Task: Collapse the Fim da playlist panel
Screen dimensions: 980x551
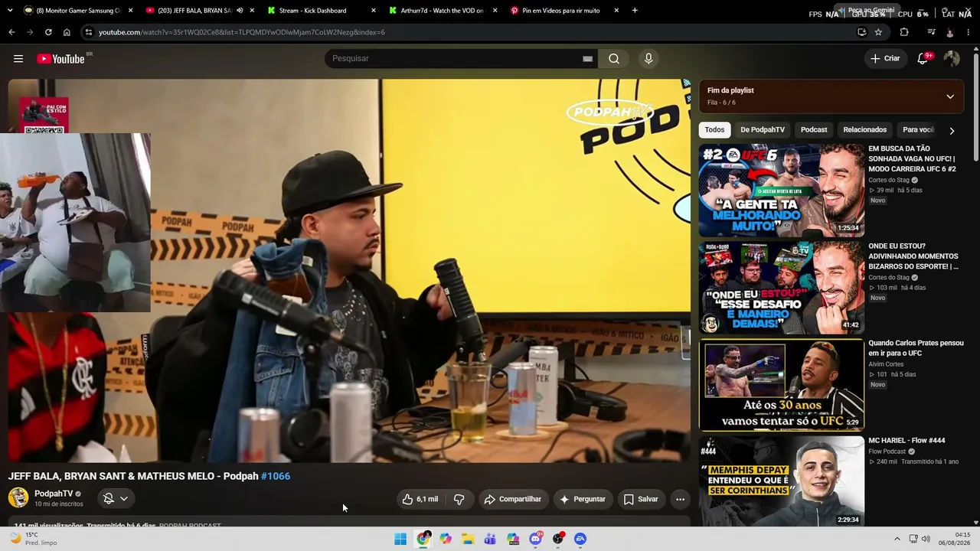Action: pos(950,96)
